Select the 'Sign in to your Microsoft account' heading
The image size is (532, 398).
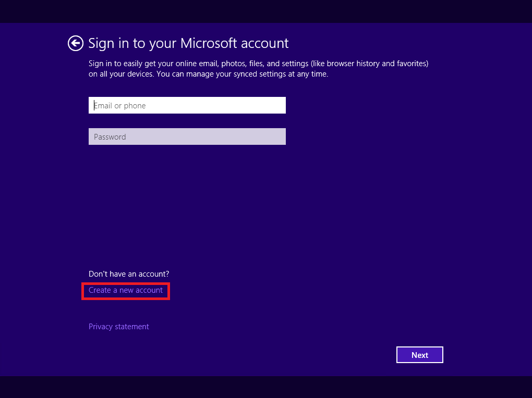pos(188,43)
